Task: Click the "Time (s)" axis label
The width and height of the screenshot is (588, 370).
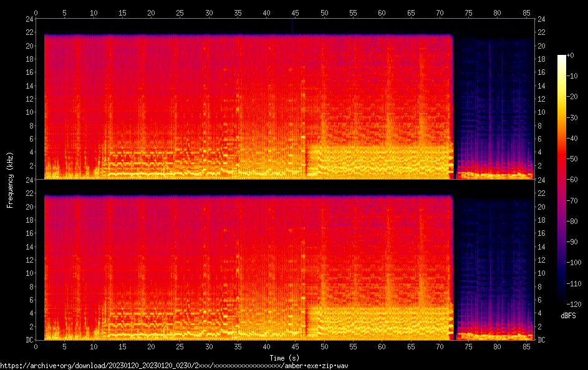Action: click(284, 358)
